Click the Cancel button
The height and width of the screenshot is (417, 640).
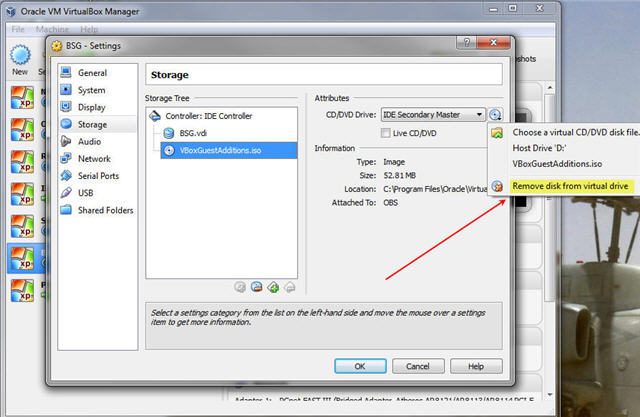point(418,366)
